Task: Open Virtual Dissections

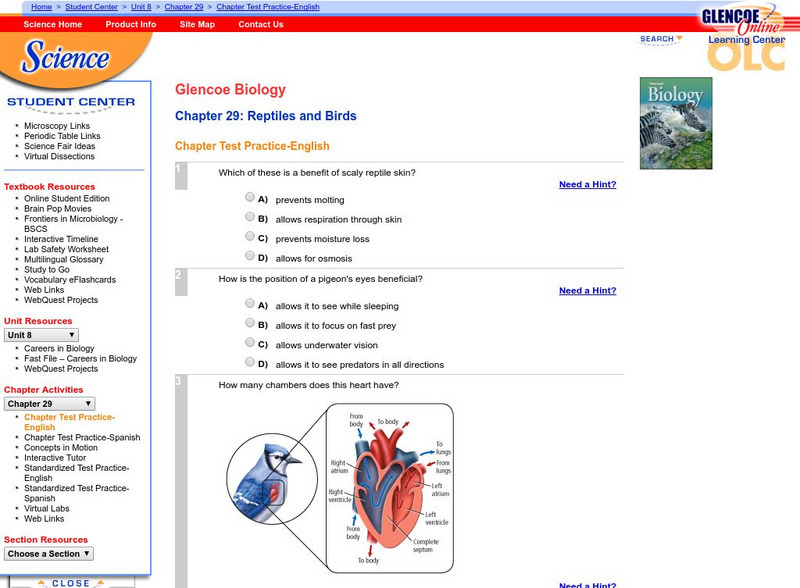Action: pyautogui.click(x=59, y=156)
